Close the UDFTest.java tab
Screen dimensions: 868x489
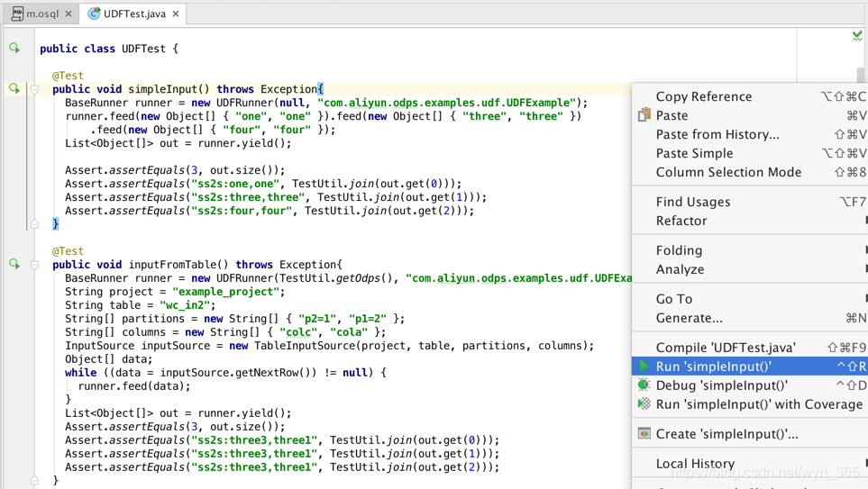(176, 14)
